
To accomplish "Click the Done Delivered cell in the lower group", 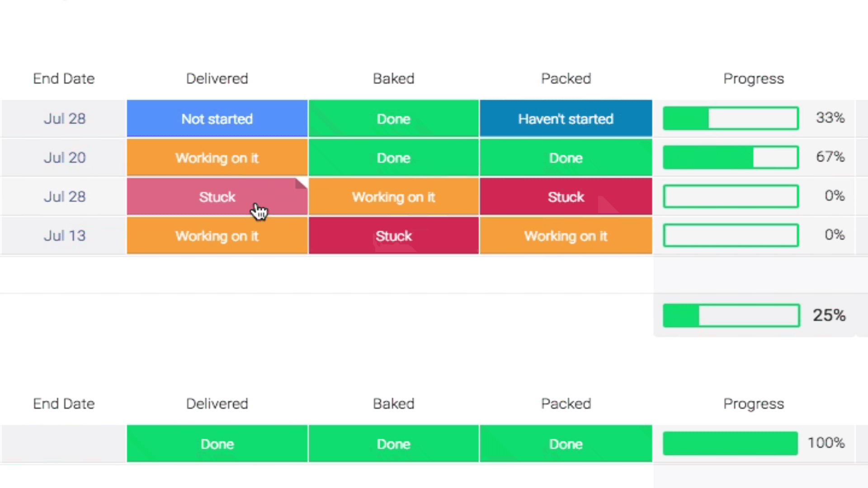I will pos(217,443).
